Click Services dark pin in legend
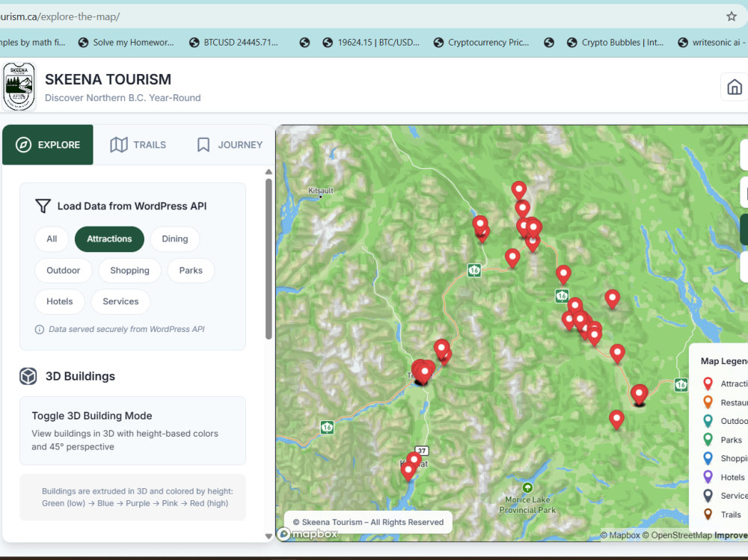 pos(708,496)
